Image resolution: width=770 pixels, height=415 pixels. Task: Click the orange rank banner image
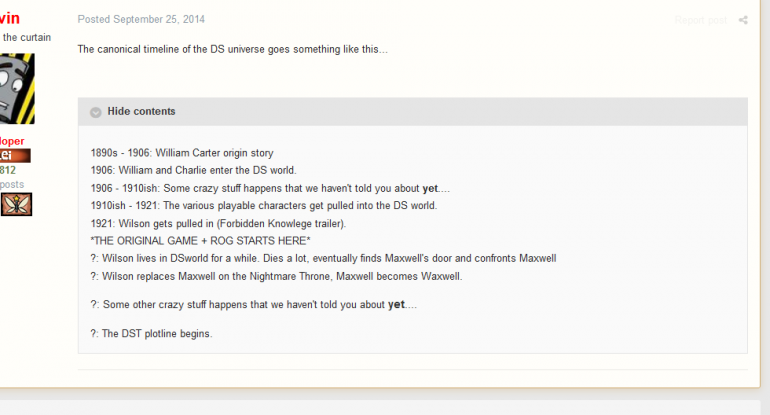[x=15, y=156]
